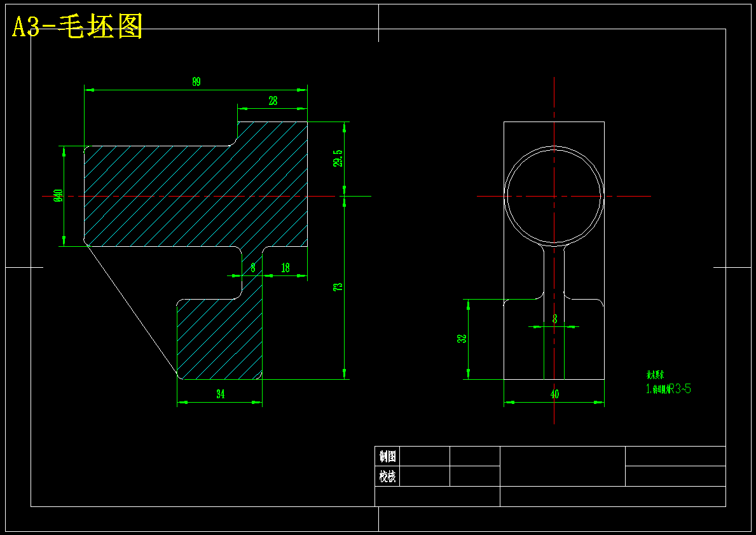Click the "40" width dimension in side view
This screenshot has height=535, width=756.
(x=554, y=394)
